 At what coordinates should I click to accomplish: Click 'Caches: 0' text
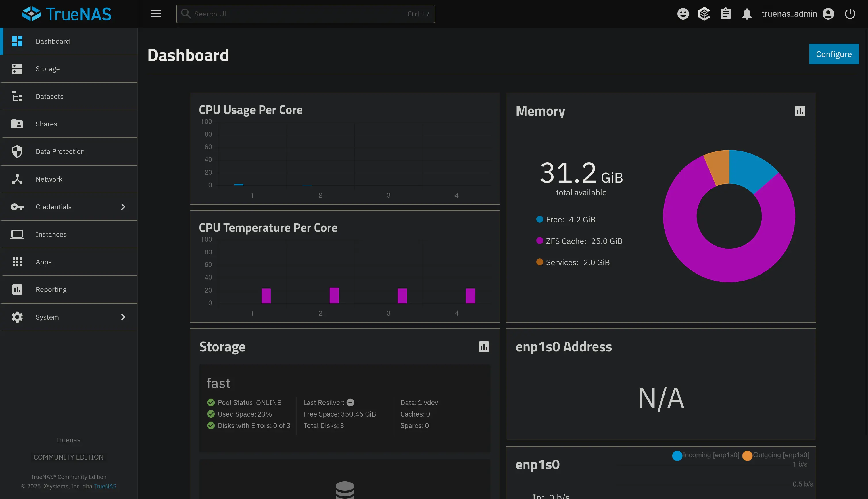[x=415, y=414]
